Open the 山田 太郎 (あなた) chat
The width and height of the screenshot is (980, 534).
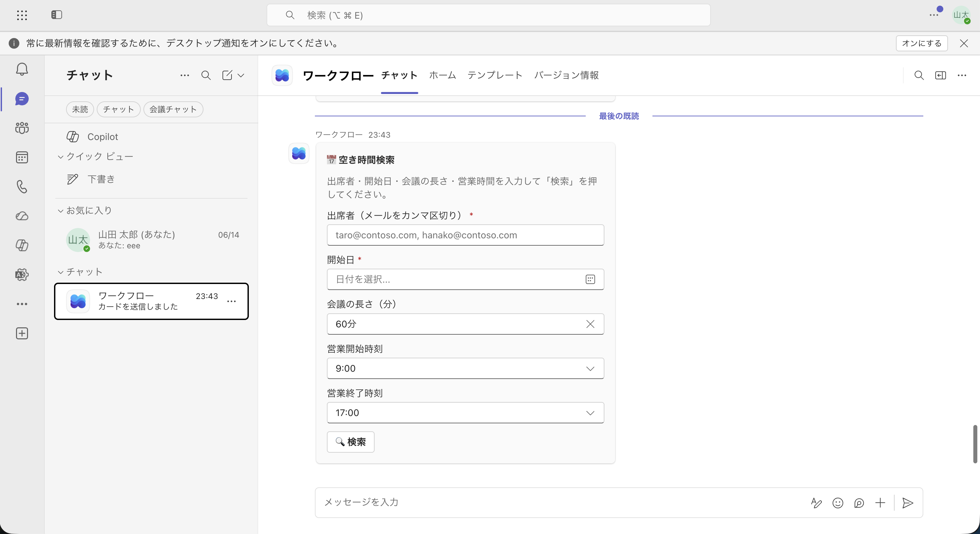click(x=151, y=240)
